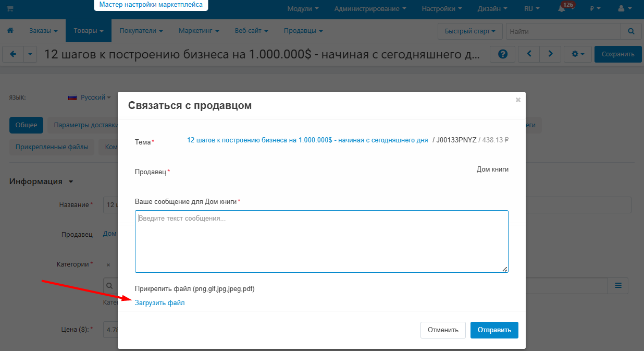Open the Заказы menu
644x351 pixels.
(43, 31)
